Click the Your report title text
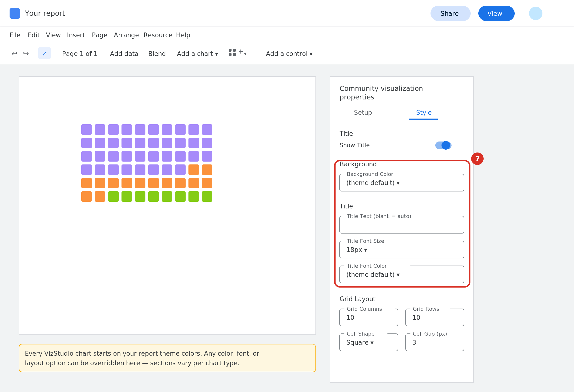Screen dimensions: 574x392 [45, 13]
